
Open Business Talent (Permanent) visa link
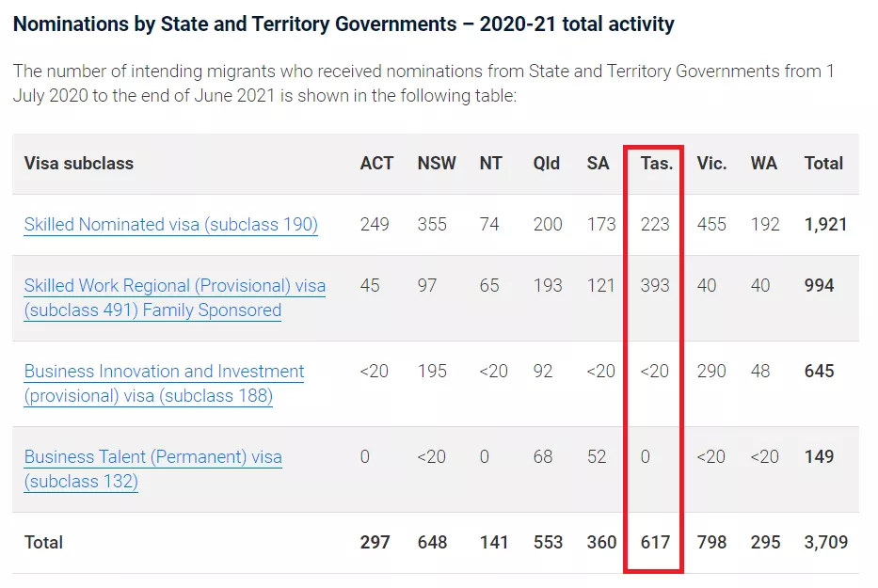pos(152,457)
